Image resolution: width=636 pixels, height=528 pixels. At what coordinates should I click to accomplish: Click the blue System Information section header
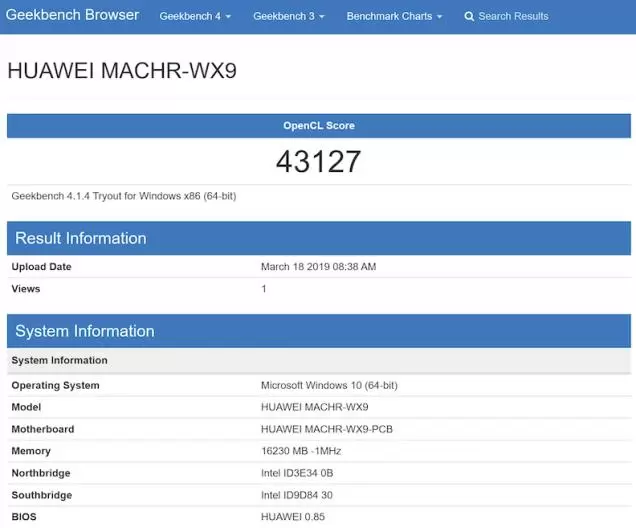85,331
